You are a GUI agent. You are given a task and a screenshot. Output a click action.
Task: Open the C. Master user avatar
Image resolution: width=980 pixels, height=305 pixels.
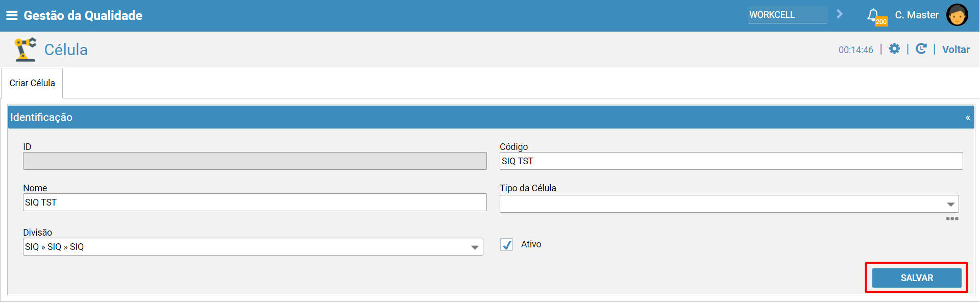coord(957,15)
